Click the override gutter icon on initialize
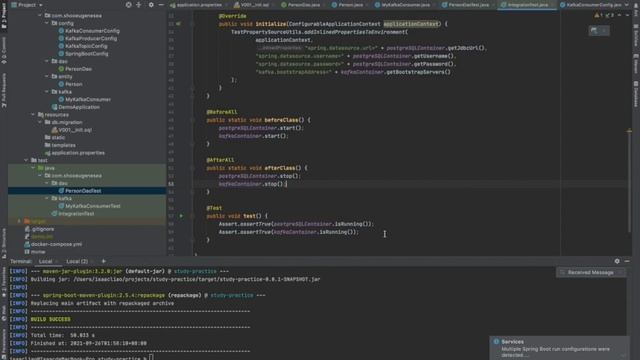The image size is (640, 360). pyautogui.click(x=178, y=24)
